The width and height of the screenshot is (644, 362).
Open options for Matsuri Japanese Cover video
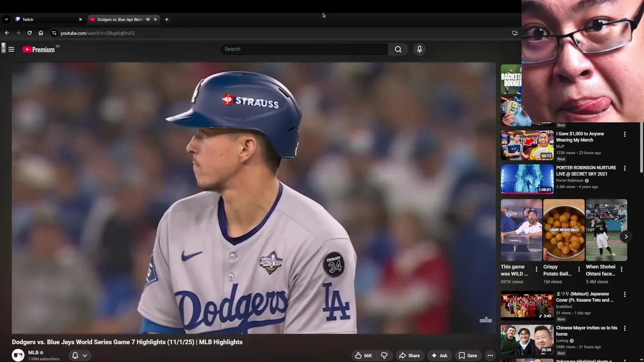(x=625, y=295)
